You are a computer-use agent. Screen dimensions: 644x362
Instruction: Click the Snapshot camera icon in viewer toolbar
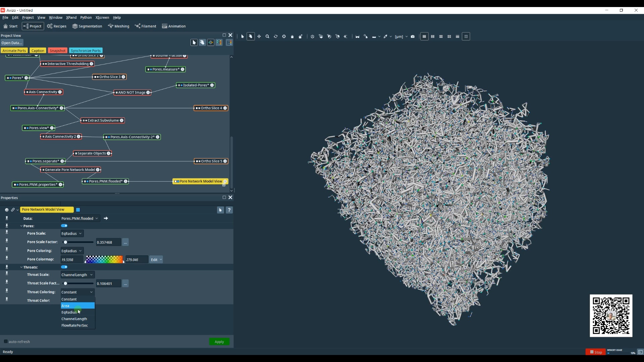tap(413, 37)
